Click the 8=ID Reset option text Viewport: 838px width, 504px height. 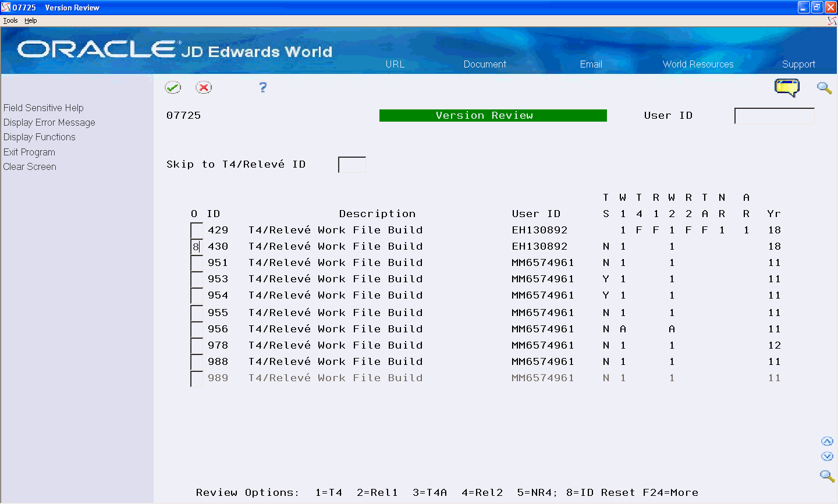pyautogui.click(x=601, y=492)
